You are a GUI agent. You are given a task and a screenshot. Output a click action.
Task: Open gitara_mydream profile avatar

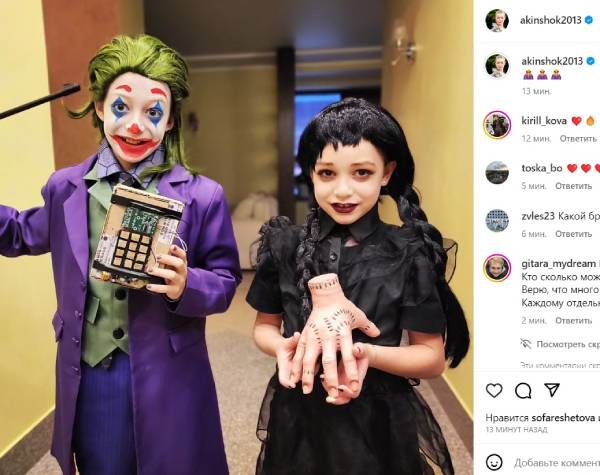[497, 268]
